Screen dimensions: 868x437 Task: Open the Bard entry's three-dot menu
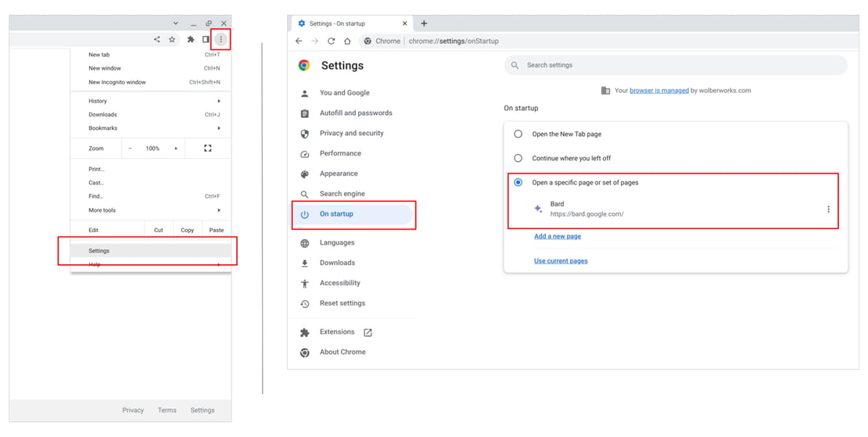[828, 209]
